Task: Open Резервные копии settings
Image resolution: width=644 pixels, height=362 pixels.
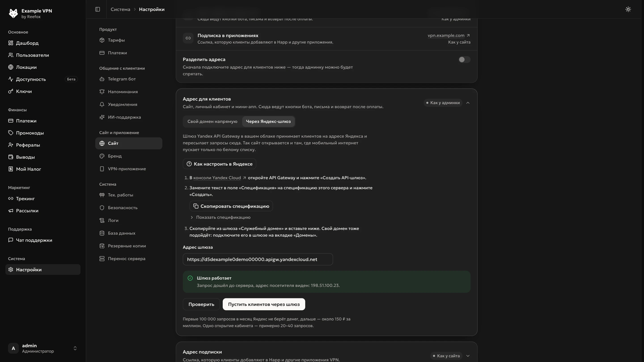Action: pos(129,246)
